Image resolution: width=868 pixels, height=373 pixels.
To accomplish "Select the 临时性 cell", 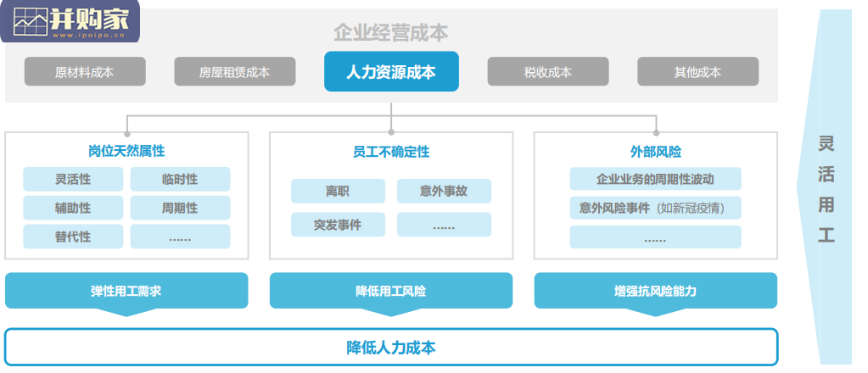I will click(180, 180).
